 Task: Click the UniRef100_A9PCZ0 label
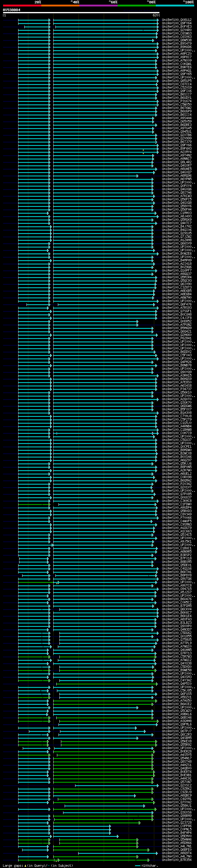click(x=176, y=54)
